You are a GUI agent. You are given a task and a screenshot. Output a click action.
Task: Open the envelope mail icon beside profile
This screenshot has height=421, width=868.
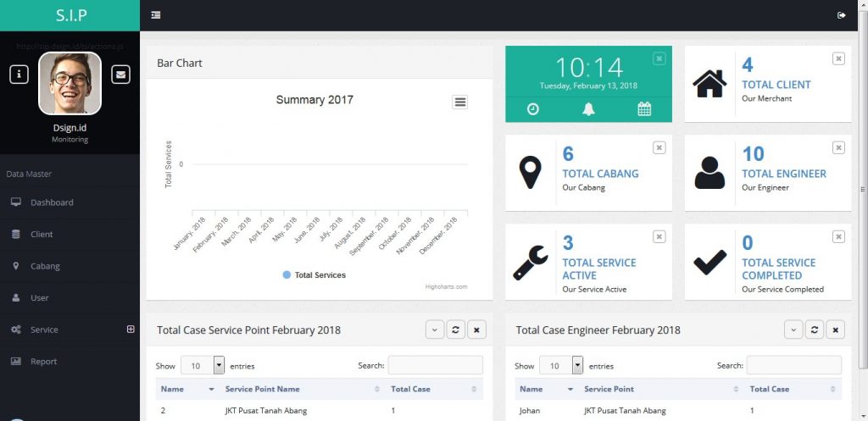tap(121, 75)
